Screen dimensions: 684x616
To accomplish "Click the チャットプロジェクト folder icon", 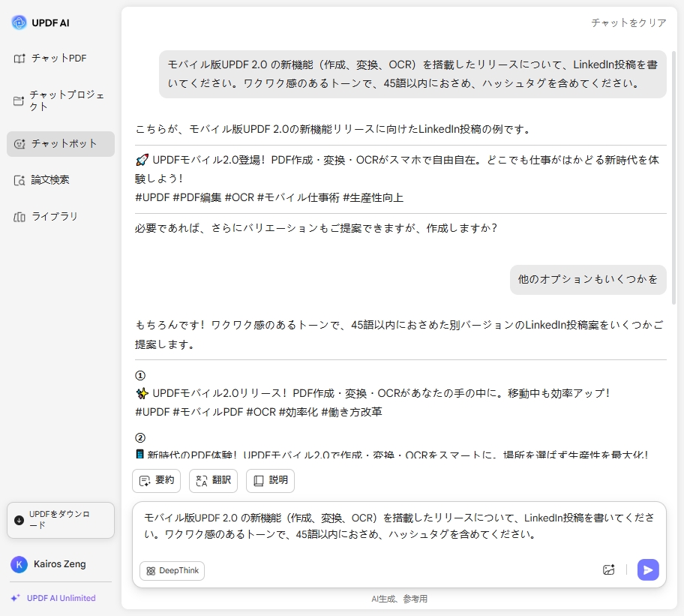I will click(x=19, y=101).
